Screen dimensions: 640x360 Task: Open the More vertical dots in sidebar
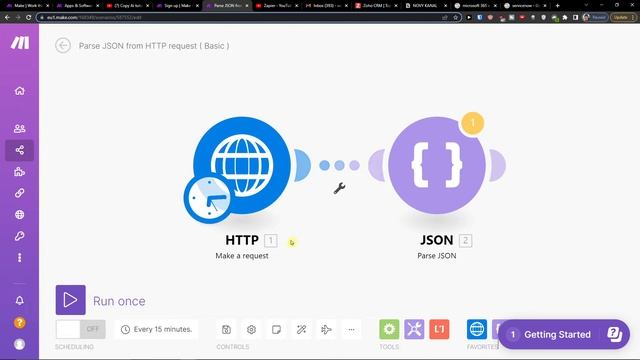coord(20,258)
